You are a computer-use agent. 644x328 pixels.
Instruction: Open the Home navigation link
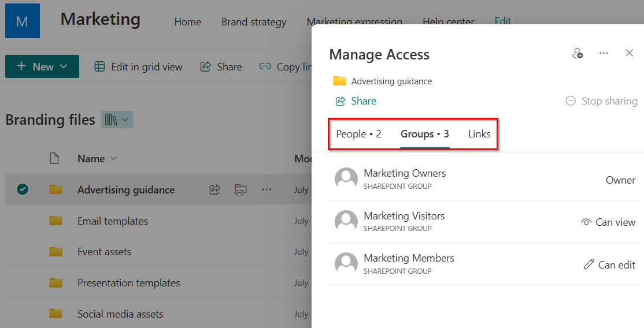(188, 22)
